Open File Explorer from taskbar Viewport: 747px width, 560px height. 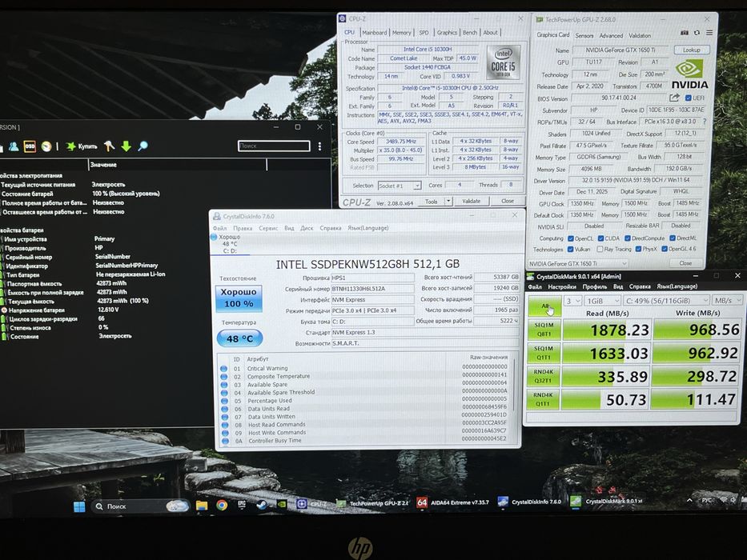point(202,506)
